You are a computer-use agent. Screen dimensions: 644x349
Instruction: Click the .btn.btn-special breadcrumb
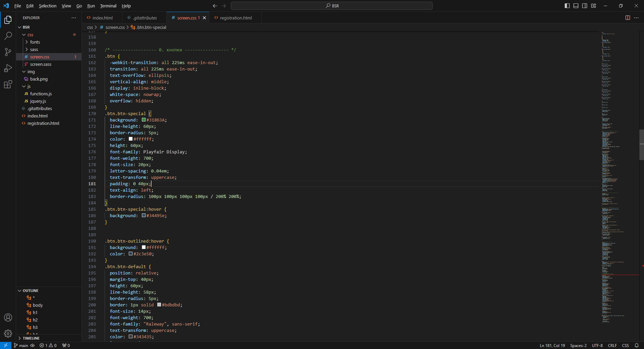pyautogui.click(x=149, y=27)
